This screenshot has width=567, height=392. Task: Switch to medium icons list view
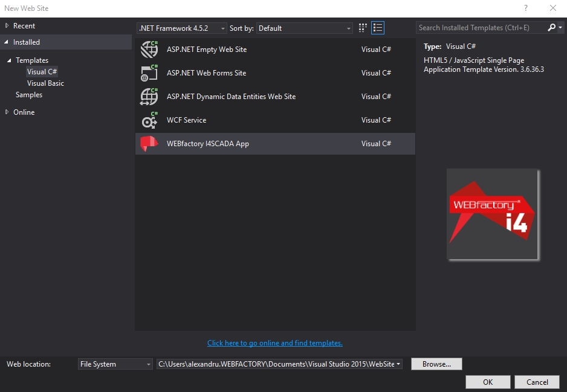[x=378, y=28]
